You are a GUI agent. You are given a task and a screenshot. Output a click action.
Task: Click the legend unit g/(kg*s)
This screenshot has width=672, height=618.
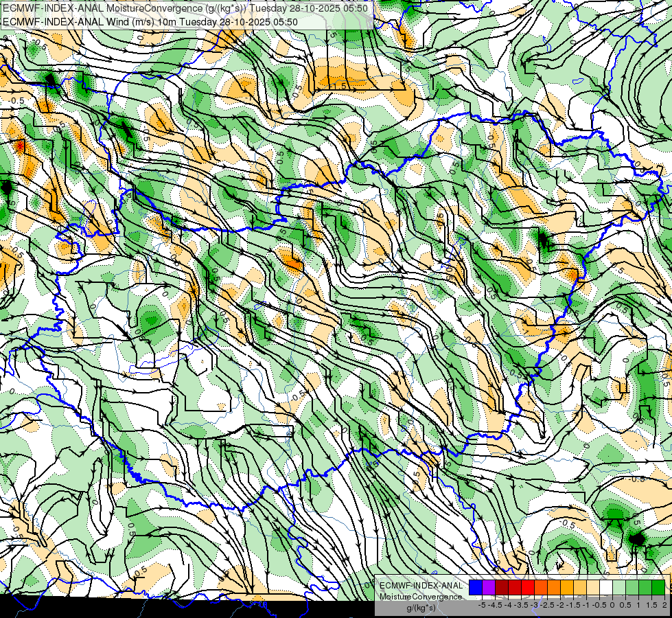[x=421, y=608]
